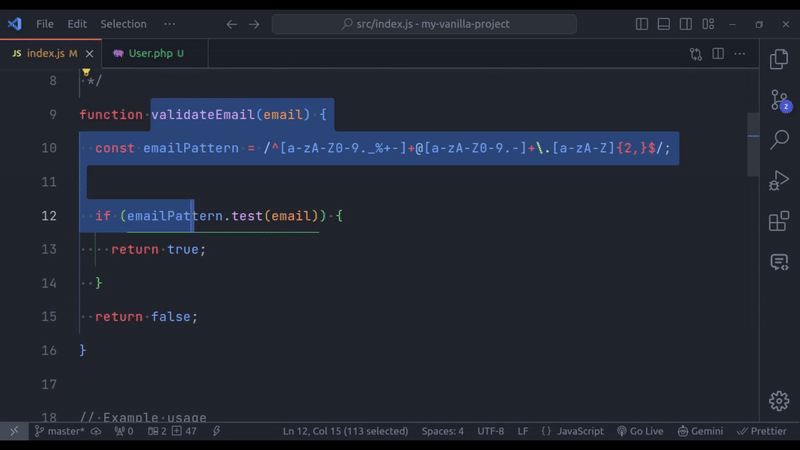Click lightning bolt status bar icon

click(216, 431)
